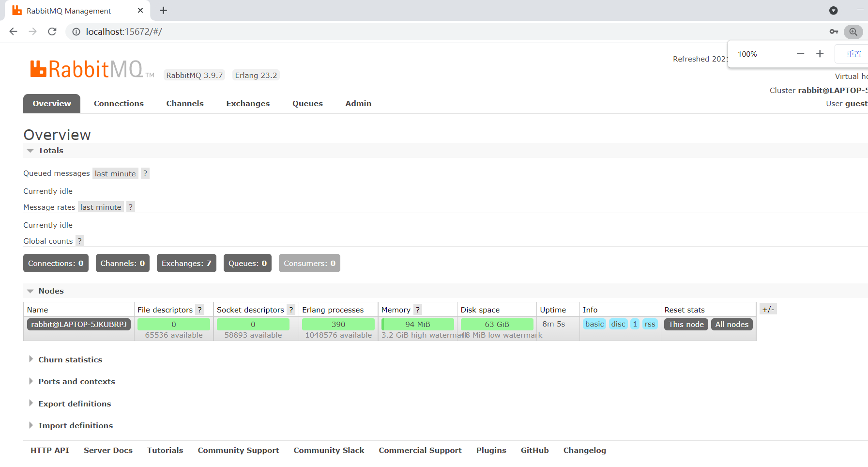Open the Tutorials link

click(165, 450)
